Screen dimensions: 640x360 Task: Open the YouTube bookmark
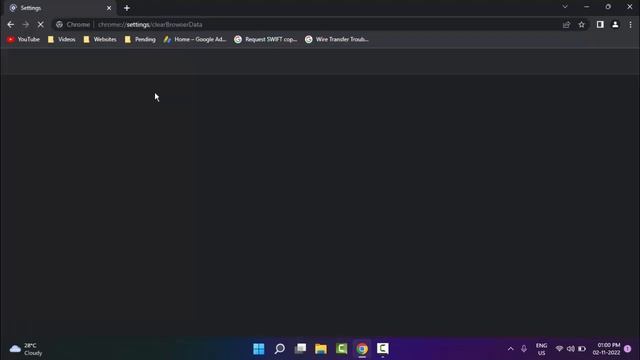coord(23,39)
